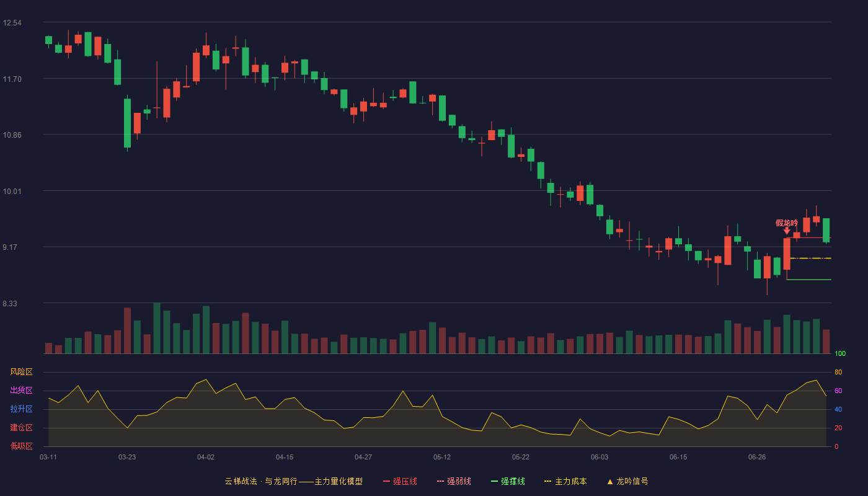
Task: Click the 06-26 date label
Action: click(x=757, y=457)
